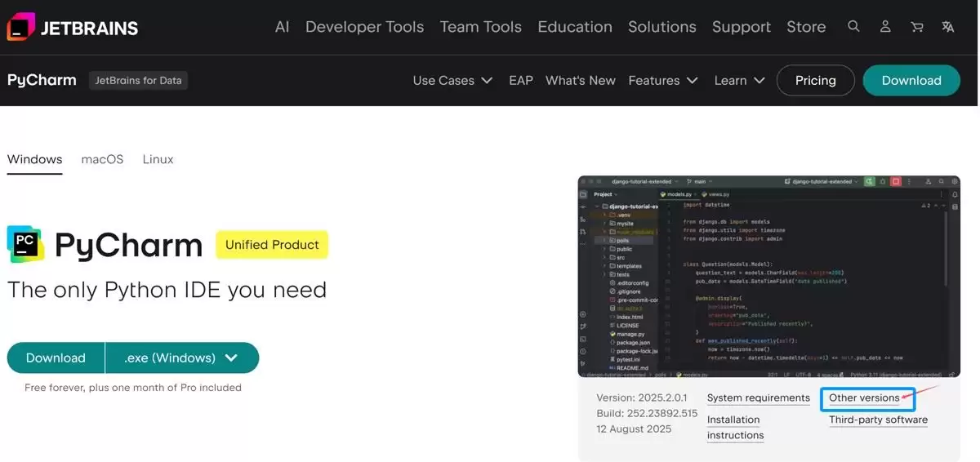Open the language translation icon

[x=947, y=26]
